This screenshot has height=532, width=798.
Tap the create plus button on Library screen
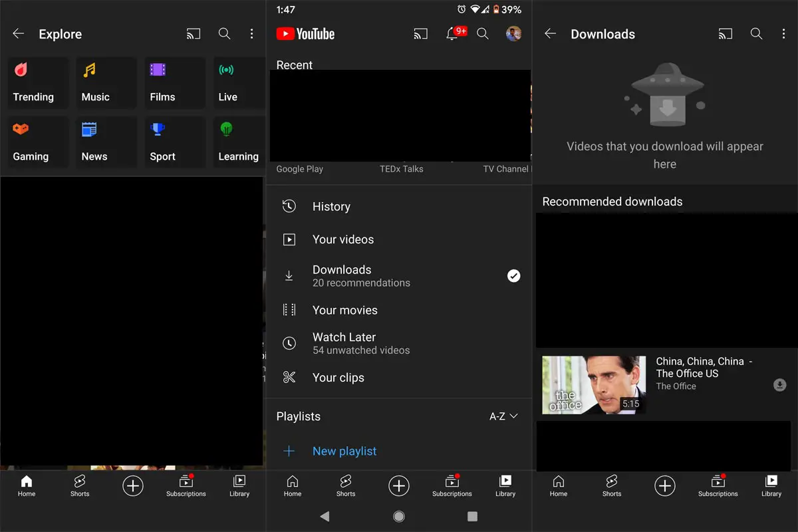399,486
